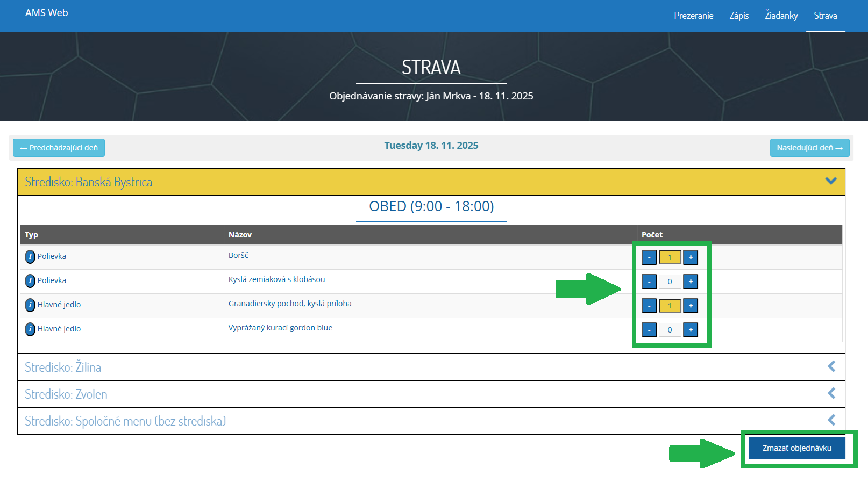Expand the Stredisko: Žilina section

coord(831,367)
